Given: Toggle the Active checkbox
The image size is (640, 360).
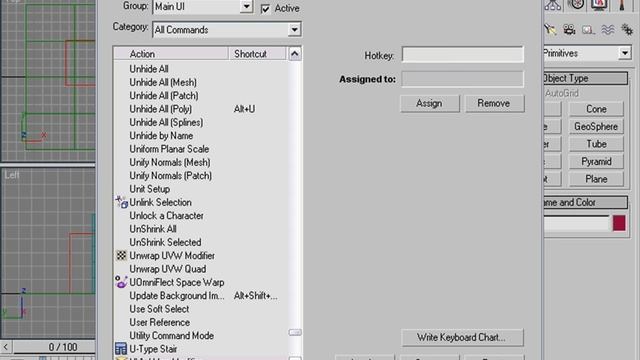Looking at the screenshot, I should coord(265,9).
